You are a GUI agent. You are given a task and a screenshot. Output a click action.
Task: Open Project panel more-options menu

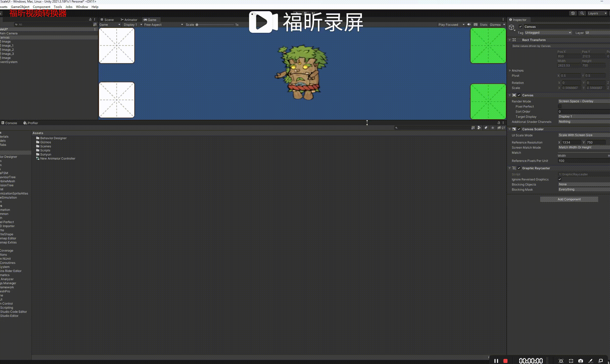503,123
